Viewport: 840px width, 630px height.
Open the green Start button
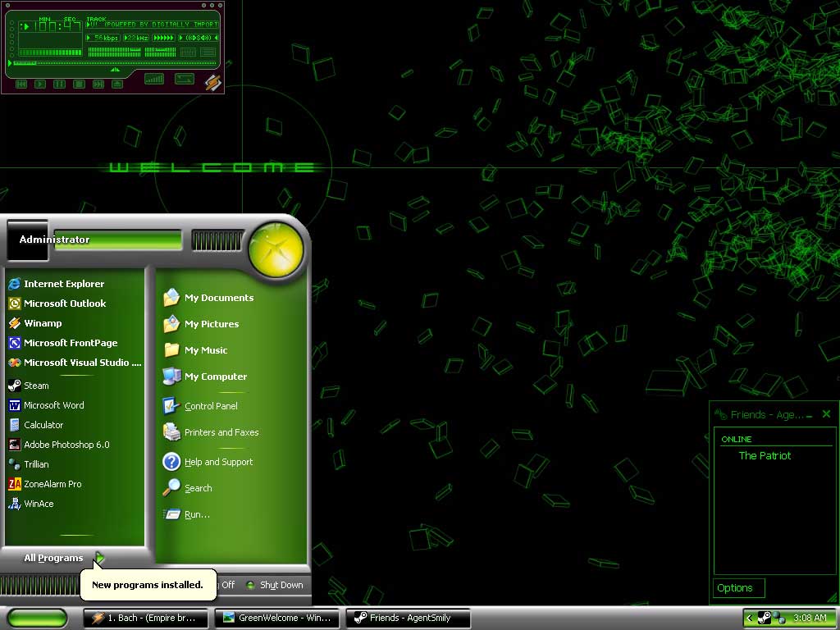click(37, 618)
